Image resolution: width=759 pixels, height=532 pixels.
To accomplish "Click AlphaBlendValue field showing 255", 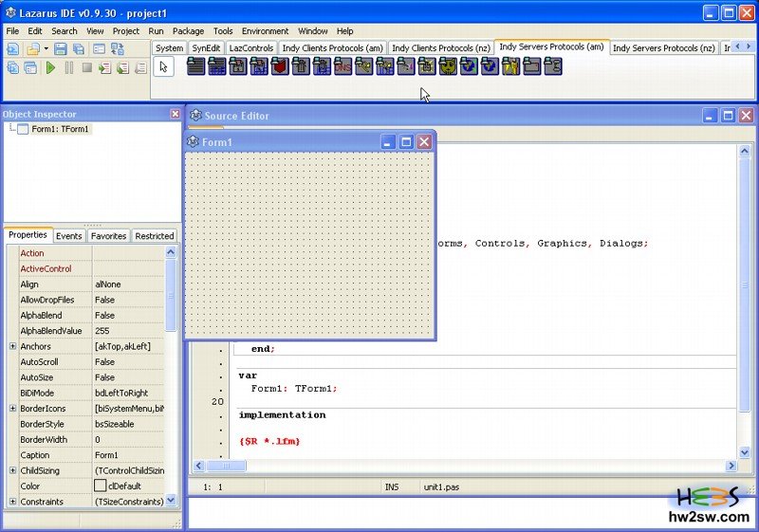I will [128, 331].
